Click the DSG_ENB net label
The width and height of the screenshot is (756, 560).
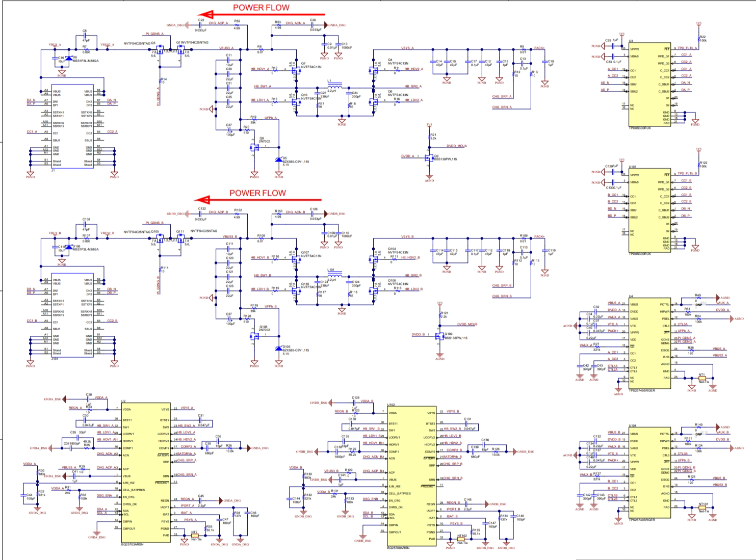tap(371, 499)
